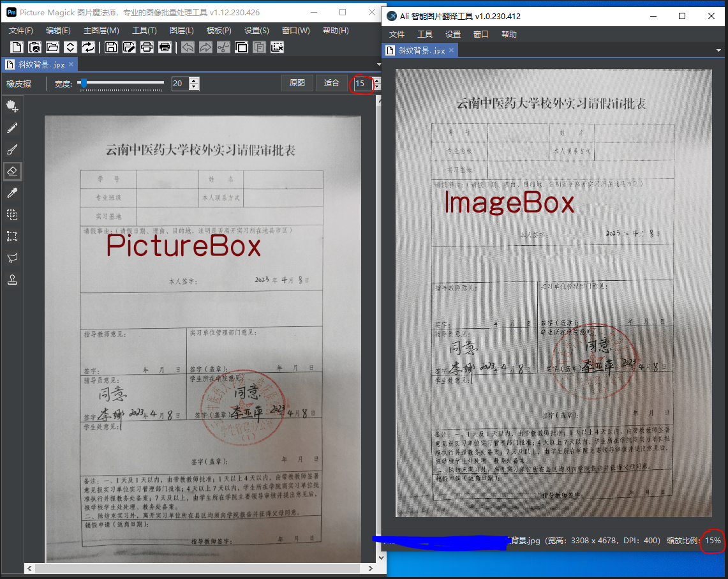Image resolution: width=728 pixels, height=579 pixels.
Task: Click the document image in Picture Magick canvas
Action: (203, 339)
